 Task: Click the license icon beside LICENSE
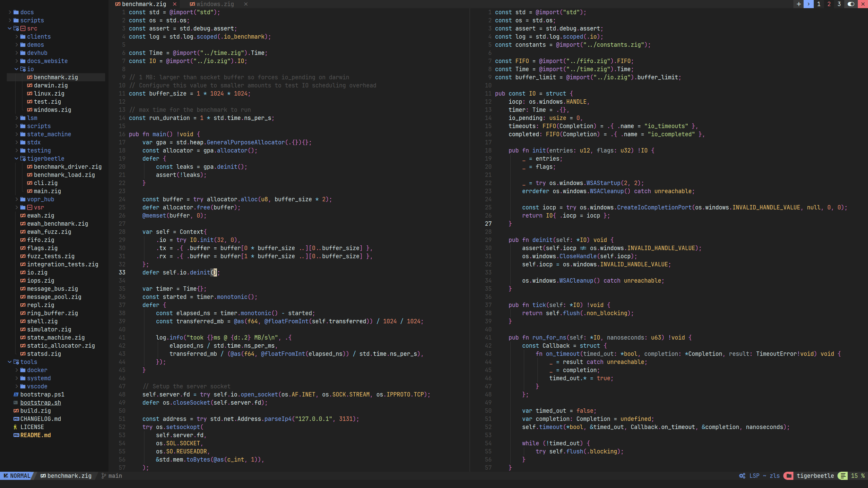15,427
